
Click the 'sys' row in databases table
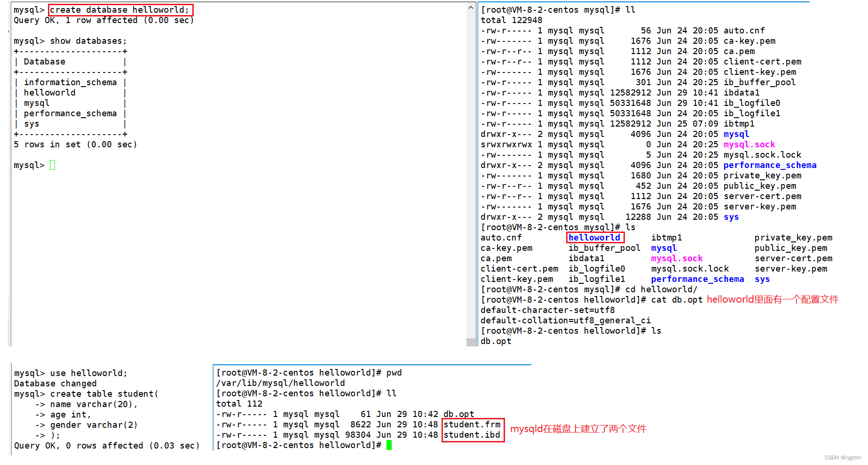(x=32, y=124)
